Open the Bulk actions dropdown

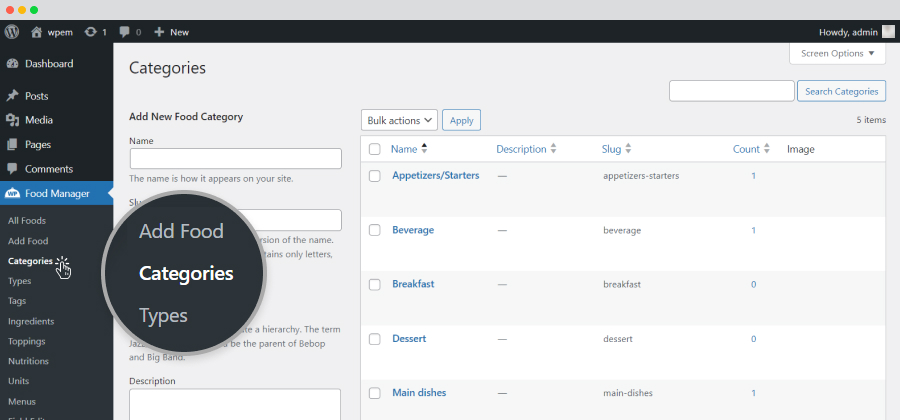399,120
